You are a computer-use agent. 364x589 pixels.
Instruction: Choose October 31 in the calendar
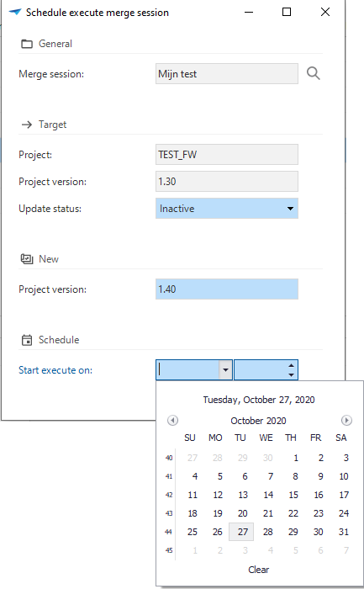click(x=343, y=532)
